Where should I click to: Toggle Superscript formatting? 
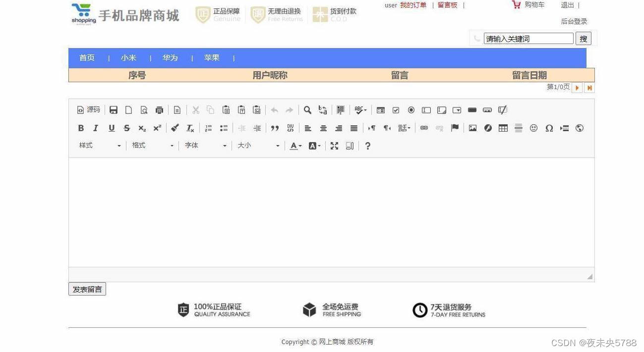click(157, 128)
